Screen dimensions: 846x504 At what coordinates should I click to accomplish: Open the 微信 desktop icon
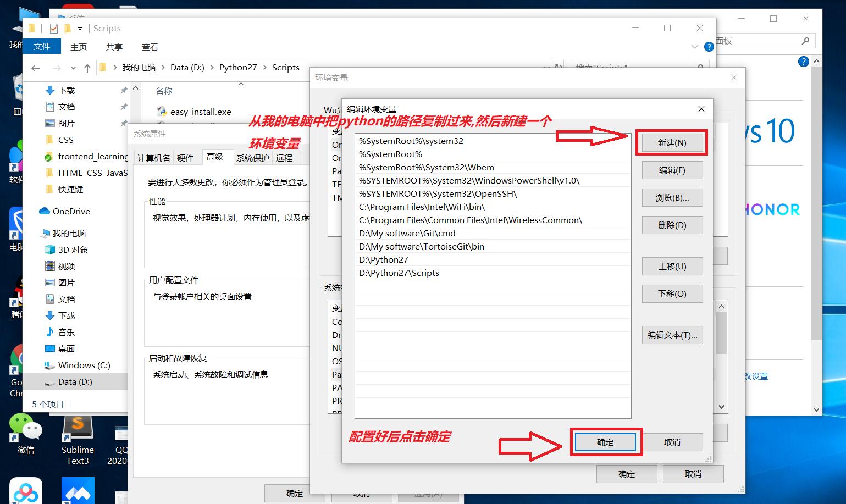pyautogui.click(x=25, y=434)
